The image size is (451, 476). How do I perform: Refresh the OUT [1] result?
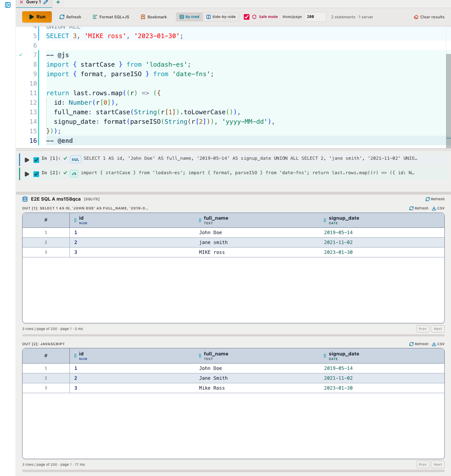[419, 208]
